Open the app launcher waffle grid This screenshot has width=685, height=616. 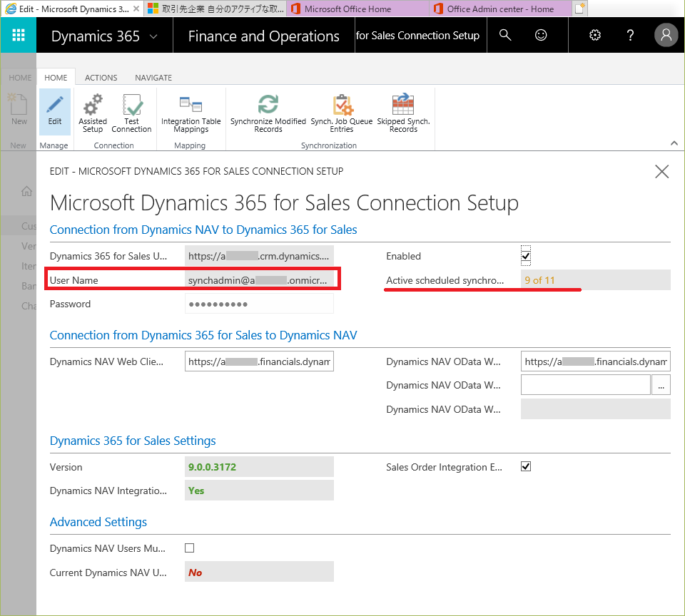click(x=19, y=35)
